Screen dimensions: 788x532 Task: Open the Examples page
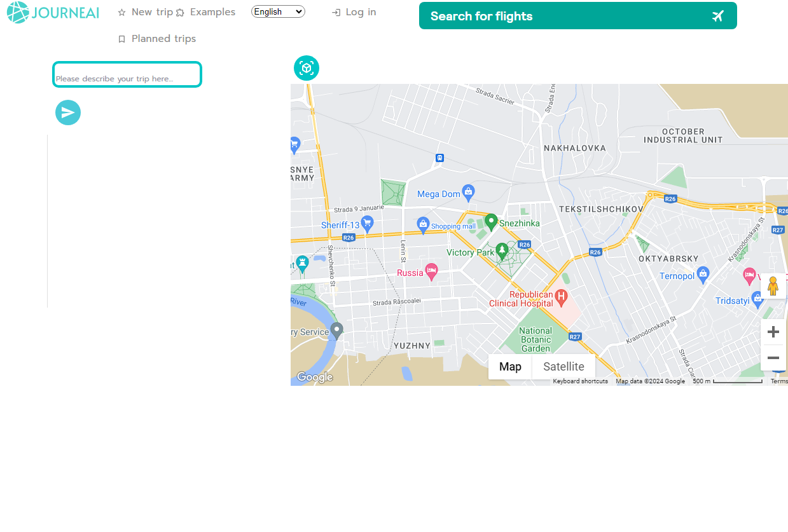pyautogui.click(x=205, y=12)
